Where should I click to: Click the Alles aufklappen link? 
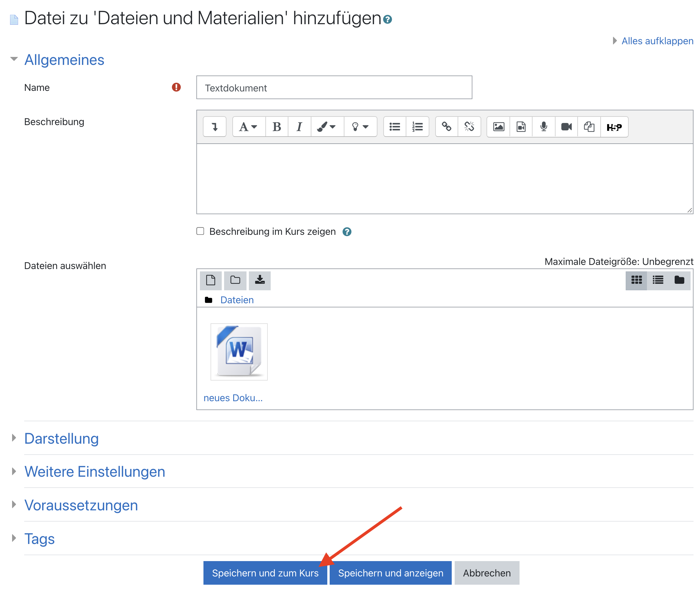pyautogui.click(x=657, y=41)
